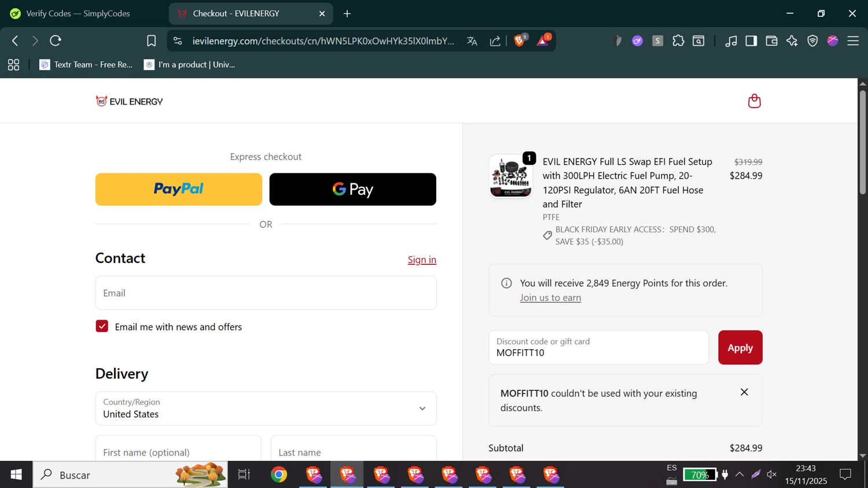868x488 pixels.
Task: Share this page icon
Action: point(495,40)
